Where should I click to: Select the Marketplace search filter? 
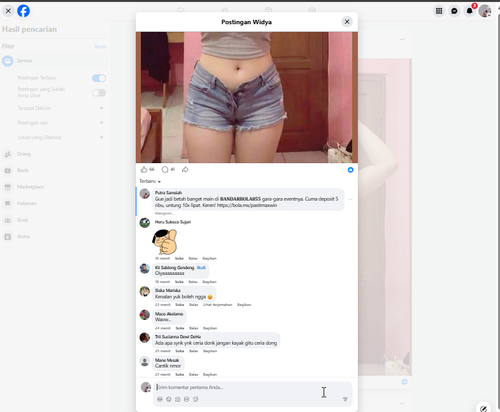(x=55, y=187)
